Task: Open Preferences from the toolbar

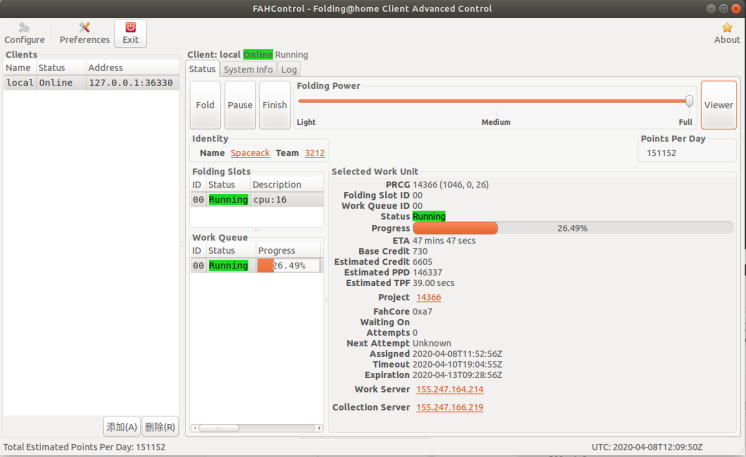Action: tap(85, 33)
